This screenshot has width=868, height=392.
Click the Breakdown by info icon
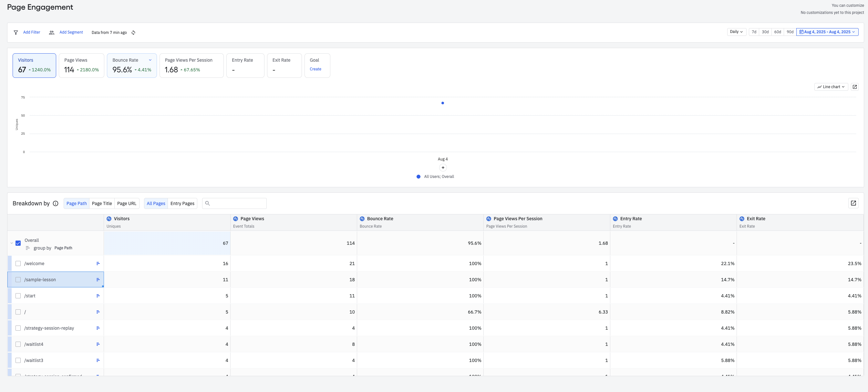[x=56, y=203]
